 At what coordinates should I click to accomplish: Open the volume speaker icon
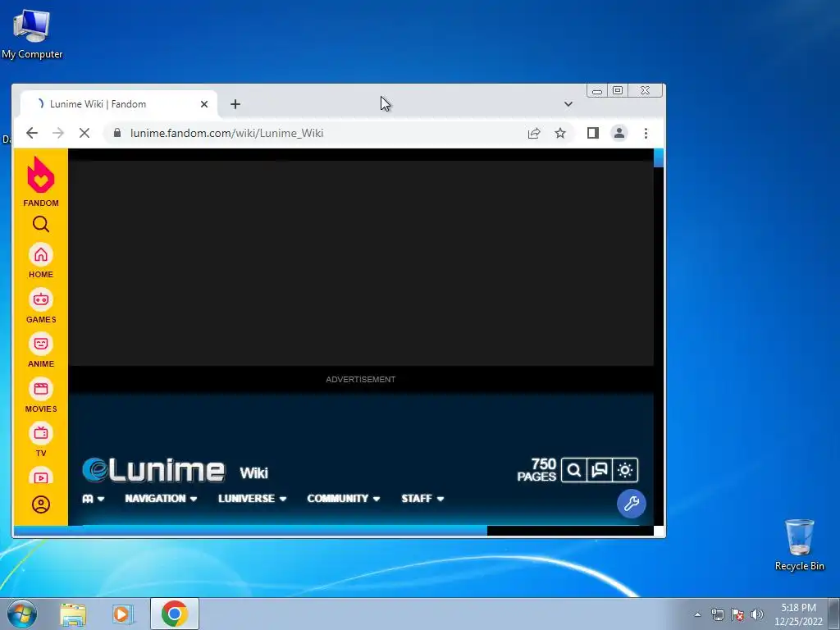[x=756, y=614]
